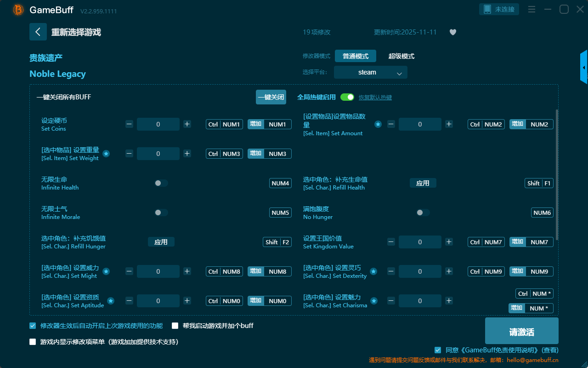
Task: Select Normal Mode tab (普通模式)
Action: (x=355, y=56)
